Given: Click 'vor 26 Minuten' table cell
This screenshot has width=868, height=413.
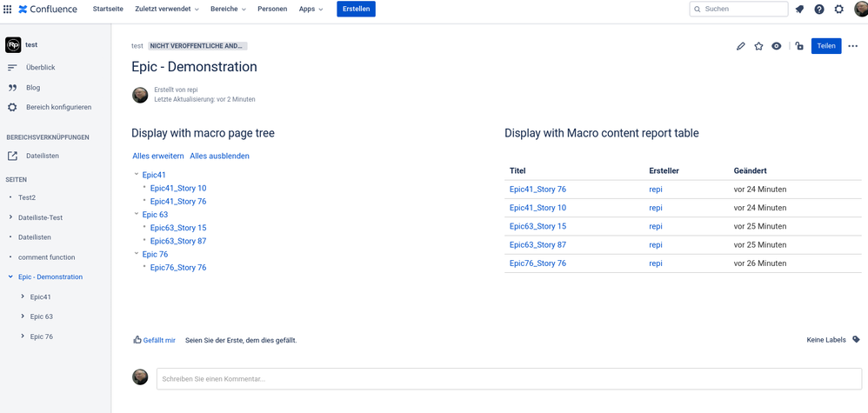Looking at the screenshot, I should (760, 263).
